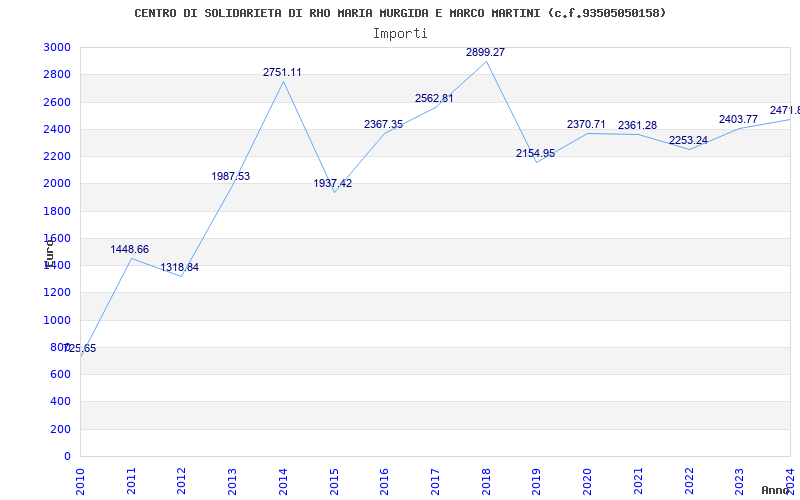This screenshot has height=500, width=800.
Task: Click the 'Anno' axis label
Action: point(776,490)
